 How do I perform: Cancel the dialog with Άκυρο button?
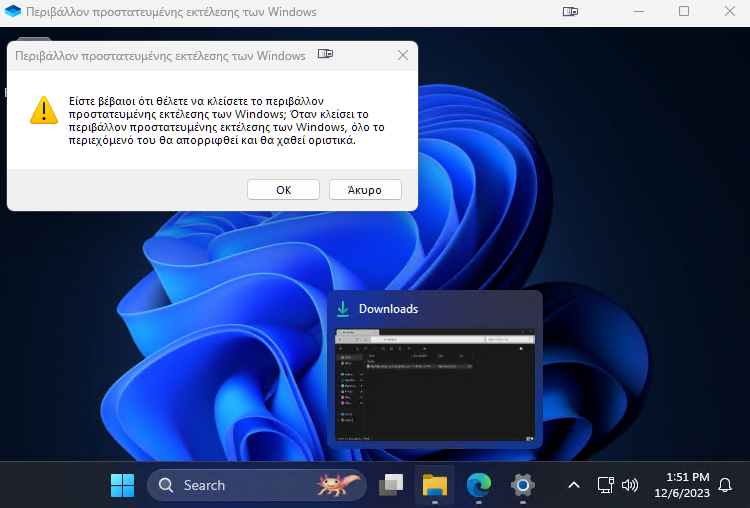(x=365, y=190)
